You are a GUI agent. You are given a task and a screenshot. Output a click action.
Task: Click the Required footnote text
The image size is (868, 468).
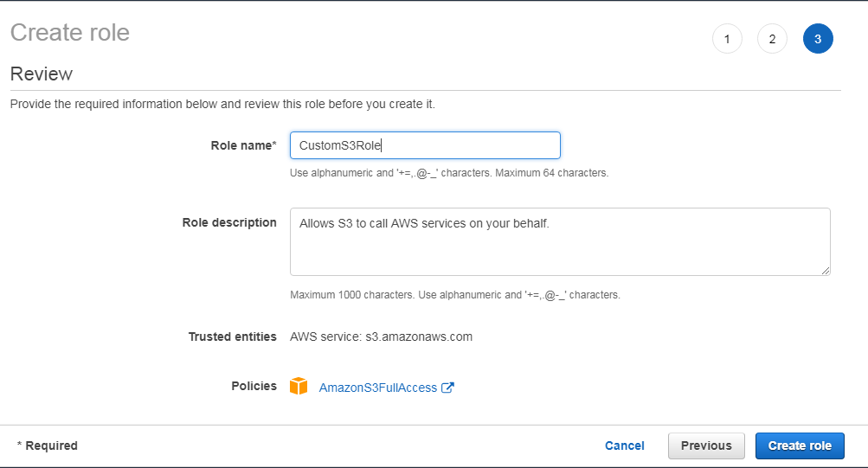coord(47,446)
